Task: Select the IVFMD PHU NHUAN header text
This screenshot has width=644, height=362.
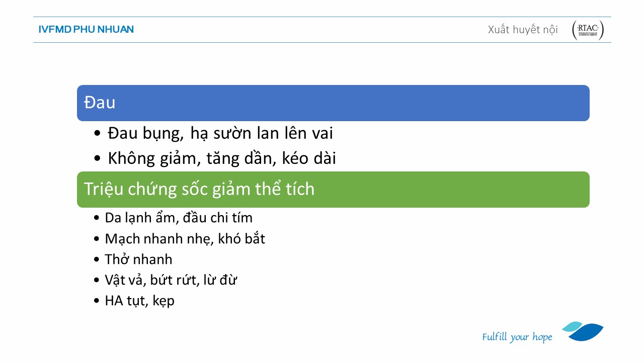Action: click(86, 29)
